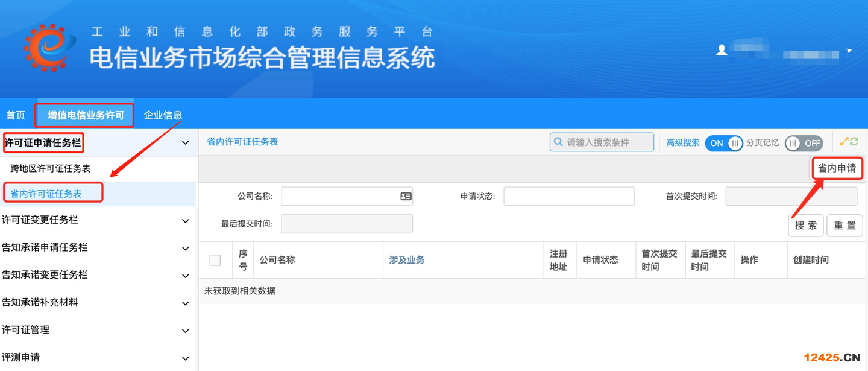Click the platform gear logo icon
Viewport: 868px width, 371px height.
click(x=50, y=47)
